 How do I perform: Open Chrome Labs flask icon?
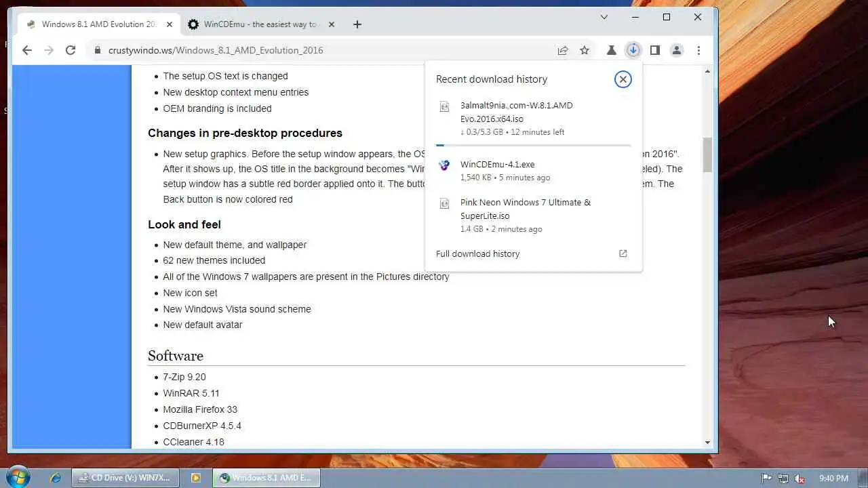[611, 50]
